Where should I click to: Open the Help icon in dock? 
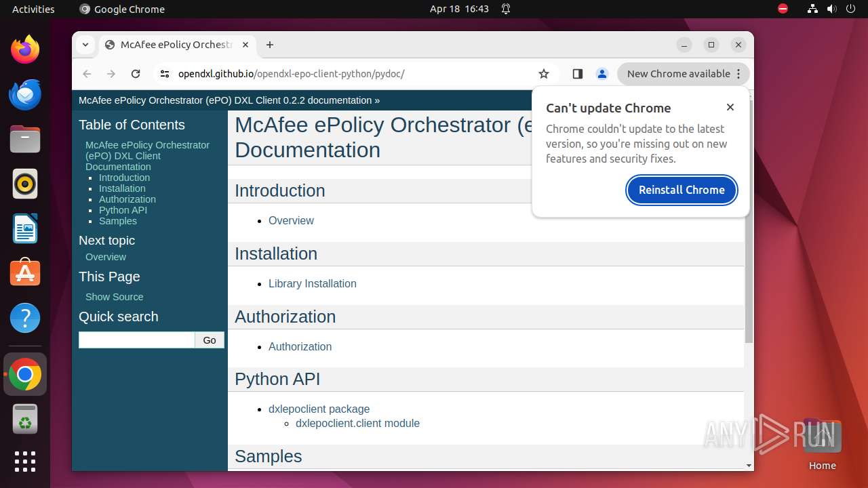pos(25,318)
